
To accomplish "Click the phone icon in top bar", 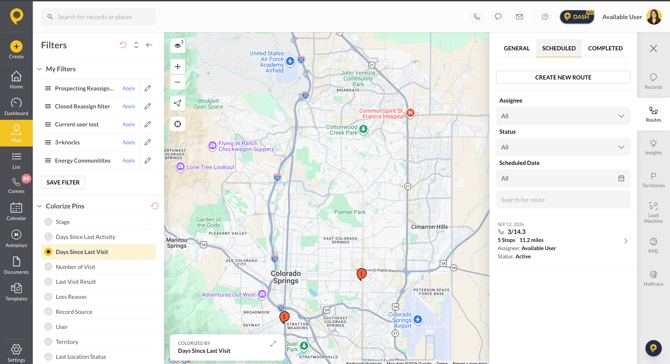I will (476, 17).
